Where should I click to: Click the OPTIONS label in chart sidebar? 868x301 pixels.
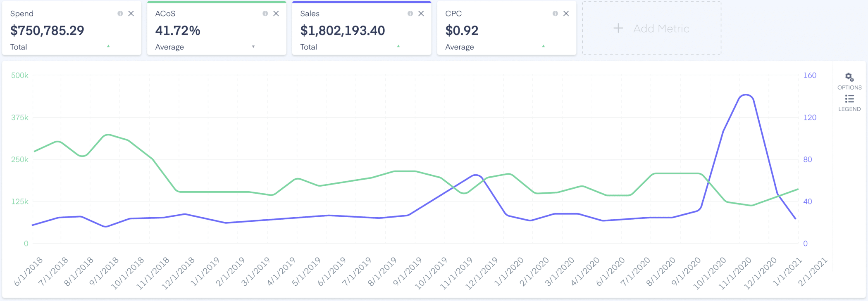(849, 88)
